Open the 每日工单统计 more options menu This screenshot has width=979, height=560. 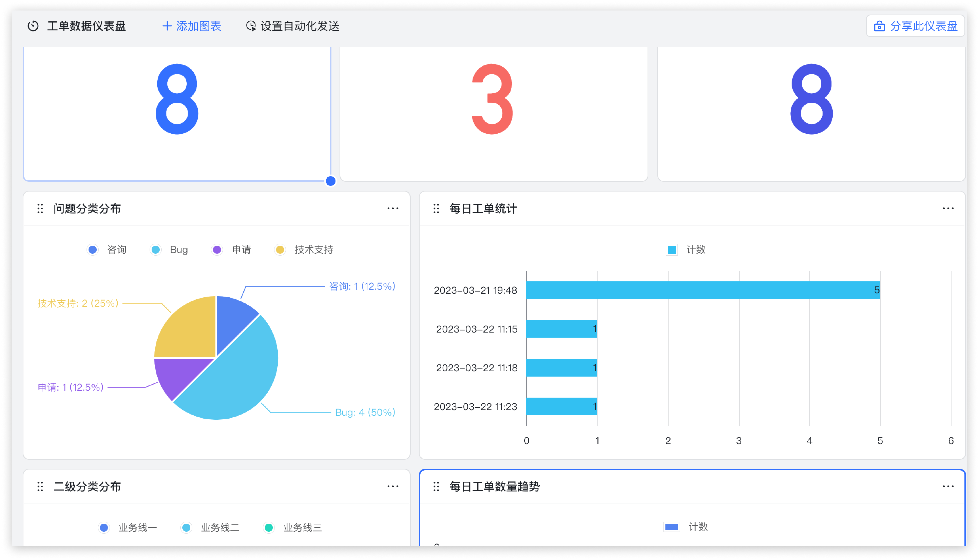click(x=948, y=208)
